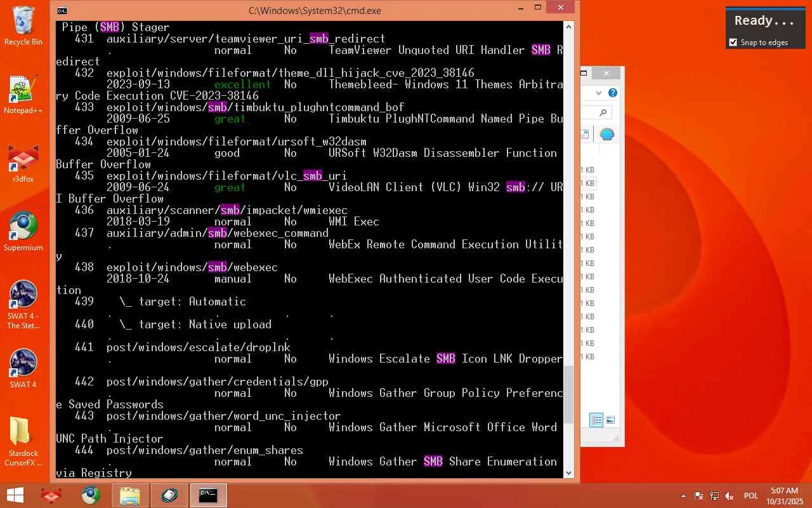Open the Recycle Bin desktop icon
The image size is (812, 508).
point(23,26)
